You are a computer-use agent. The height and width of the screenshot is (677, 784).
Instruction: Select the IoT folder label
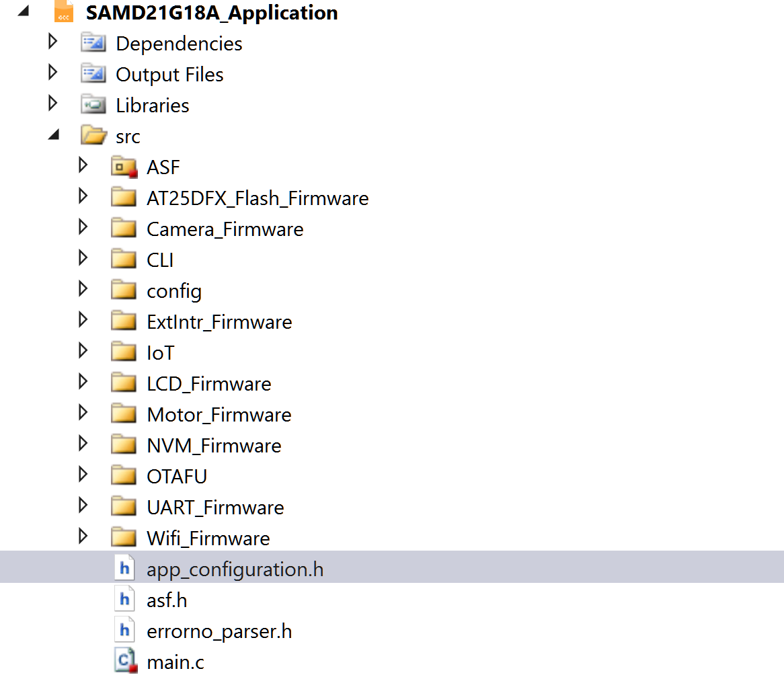(161, 353)
